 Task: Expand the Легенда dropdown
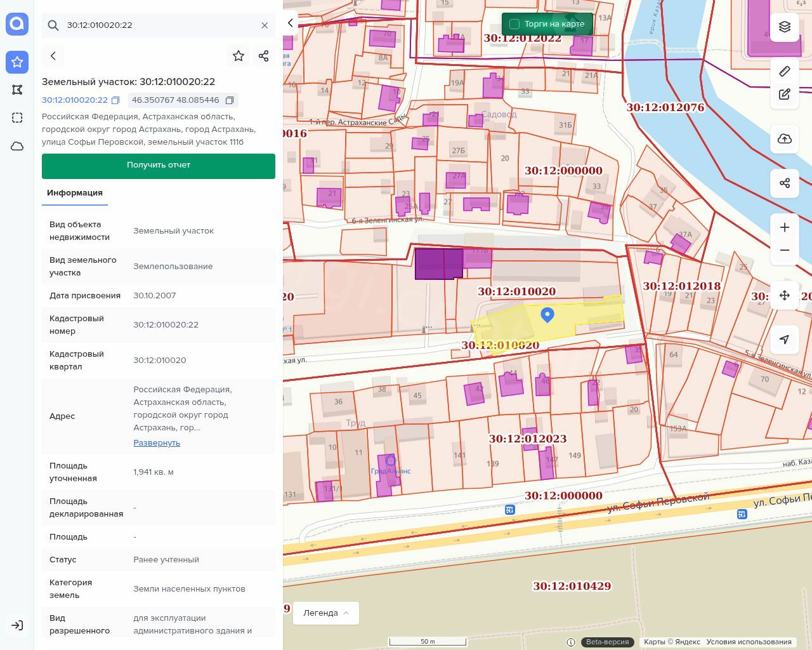(326, 613)
